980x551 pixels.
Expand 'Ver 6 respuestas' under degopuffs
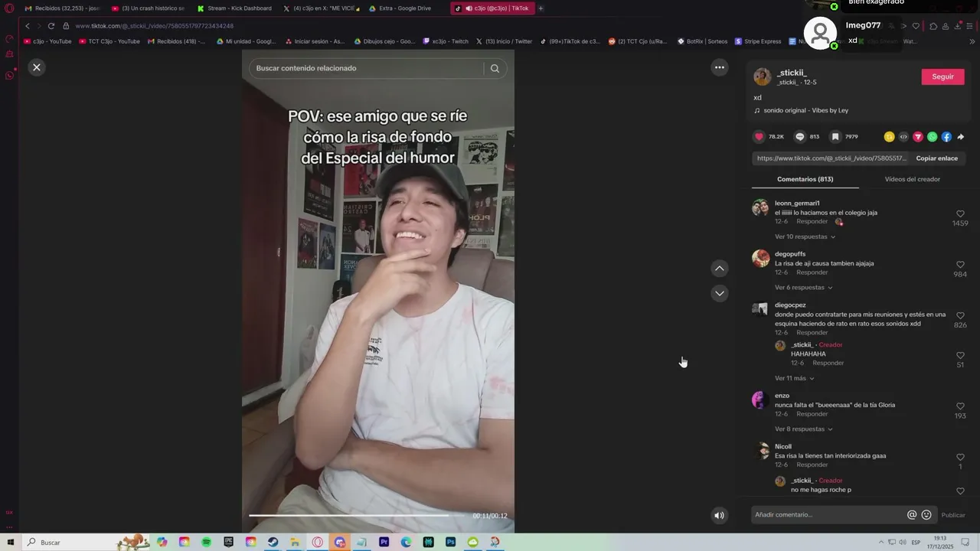click(x=803, y=288)
